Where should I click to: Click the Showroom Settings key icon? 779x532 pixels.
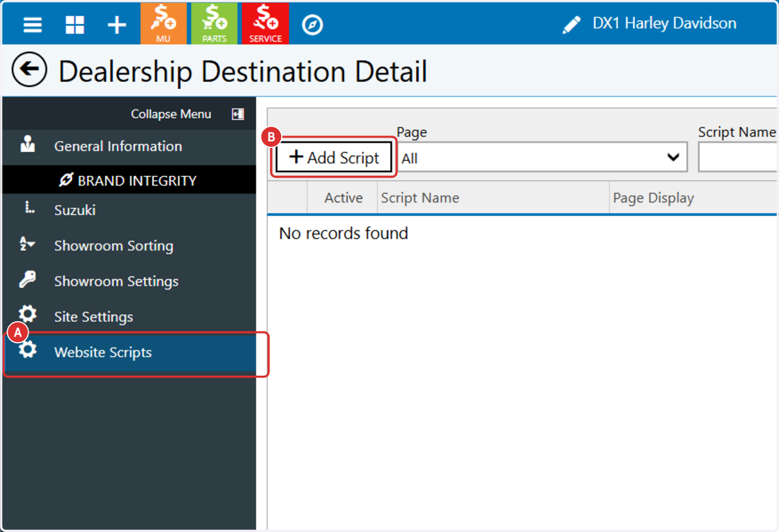coord(28,280)
